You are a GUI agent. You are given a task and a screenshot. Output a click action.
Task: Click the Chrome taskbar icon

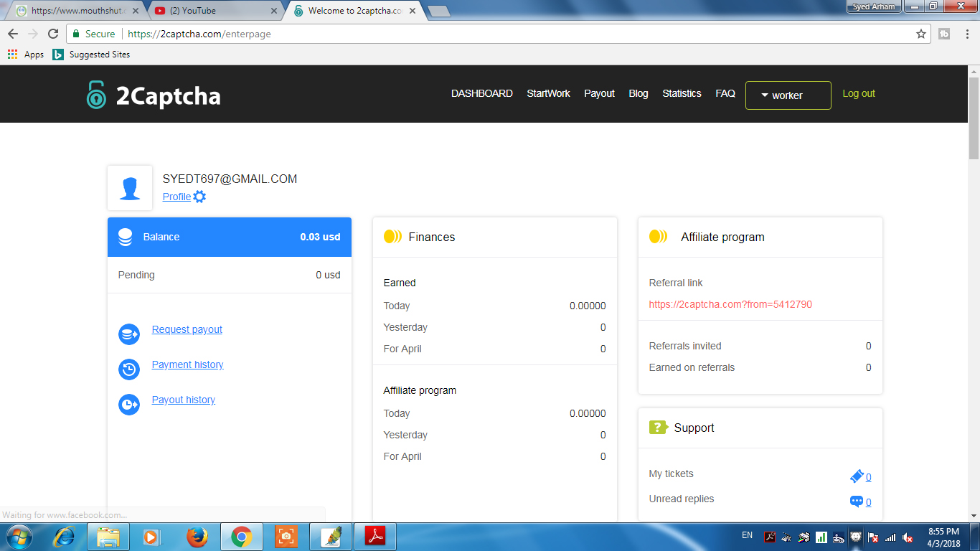(x=241, y=537)
